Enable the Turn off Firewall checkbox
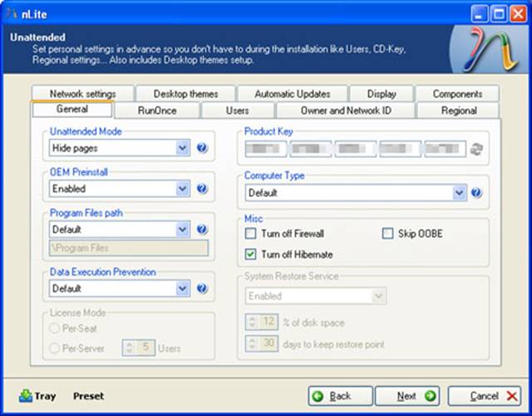Image resolution: width=532 pixels, height=416 pixels. point(250,234)
